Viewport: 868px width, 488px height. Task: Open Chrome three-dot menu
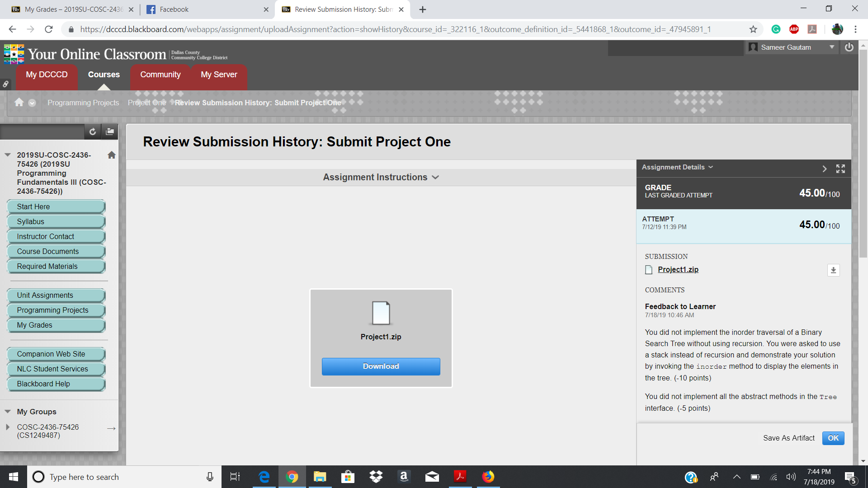coord(855,29)
